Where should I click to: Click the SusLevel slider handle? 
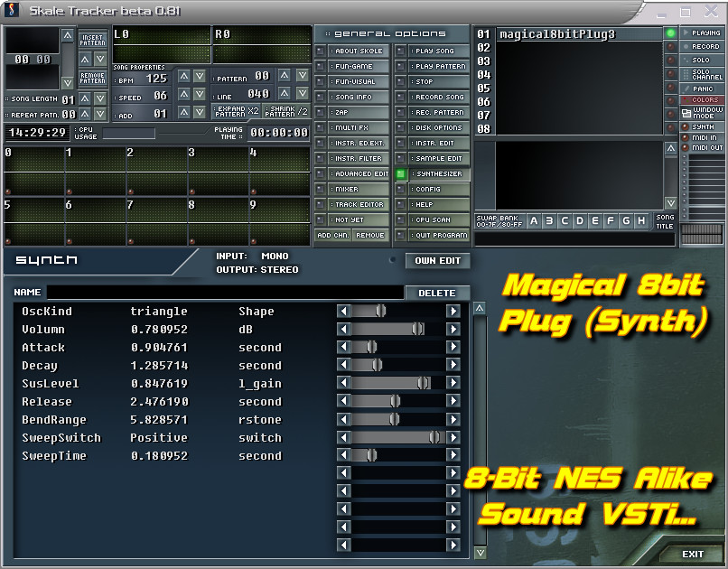click(x=423, y=383)
